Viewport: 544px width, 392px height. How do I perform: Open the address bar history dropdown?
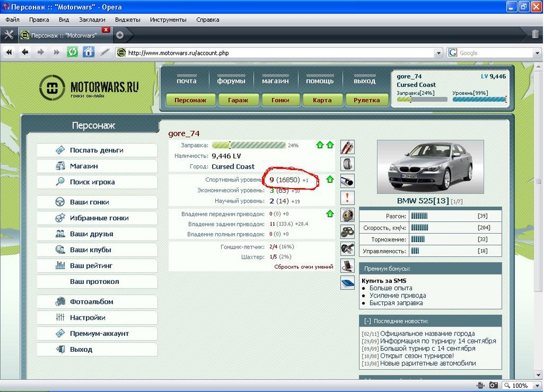(x=439, y=53)
